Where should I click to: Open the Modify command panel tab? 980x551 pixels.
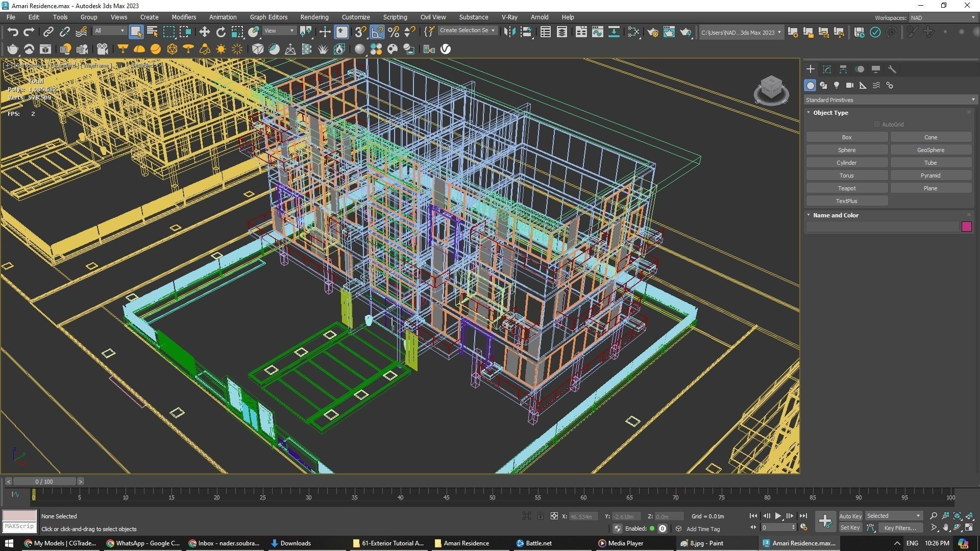(827, 69)
